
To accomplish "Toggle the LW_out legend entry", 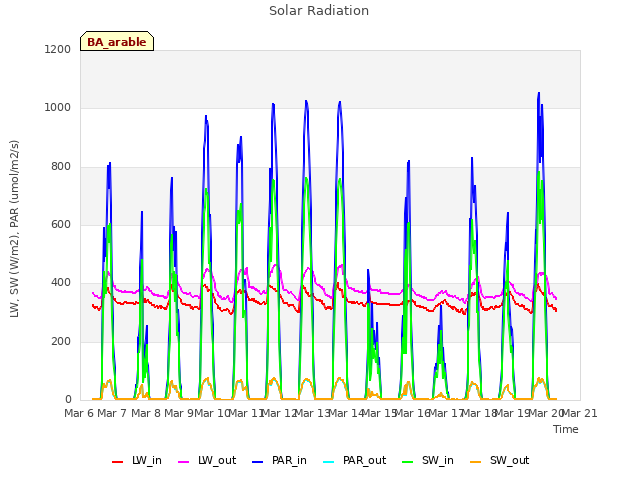I will click(x=207, y=460).
